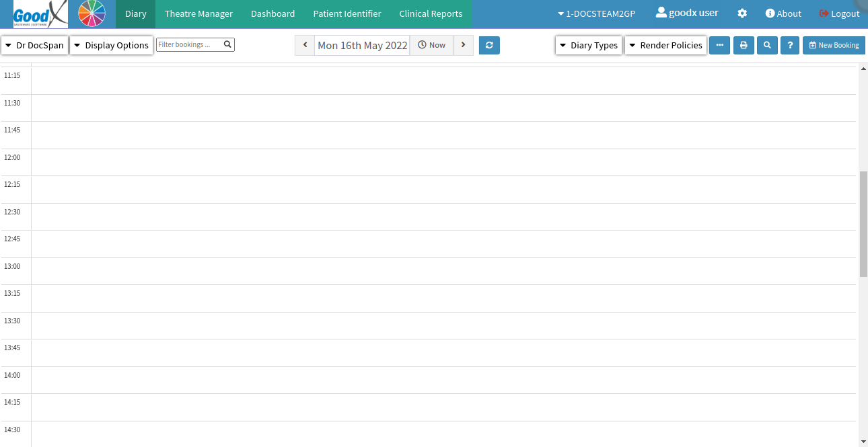Viewport: 868px width, 447px height.
Task: Jump to current time with Now button
Action: (x=431, y=45)
